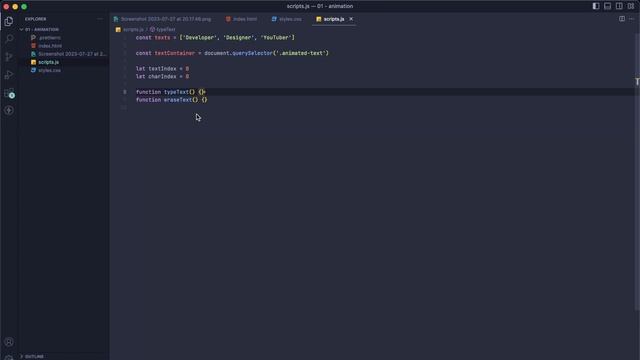This screenshot has width=640, height=360.
Task: Click line number 8 in the gutter
Action: point(125,92)
